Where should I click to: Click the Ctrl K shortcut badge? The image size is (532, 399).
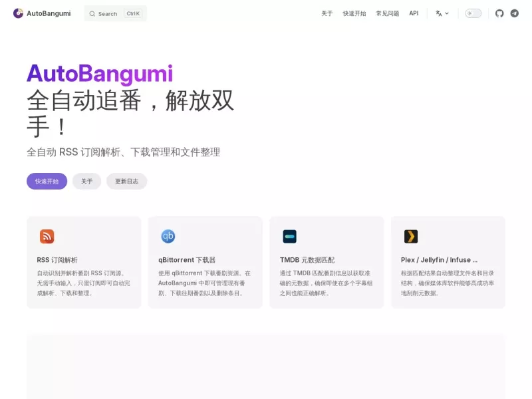pyautogui.click(x=133, y=13)
